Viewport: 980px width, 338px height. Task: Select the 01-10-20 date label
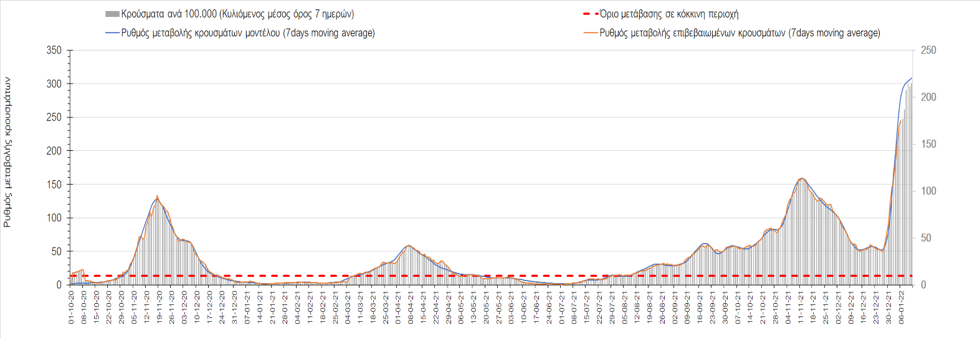click(71, 307)
